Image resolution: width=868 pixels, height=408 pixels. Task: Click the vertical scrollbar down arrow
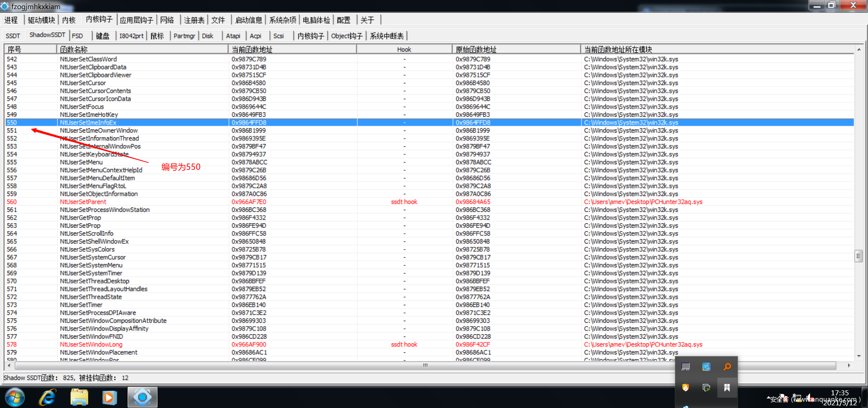(x=858, y=356)
